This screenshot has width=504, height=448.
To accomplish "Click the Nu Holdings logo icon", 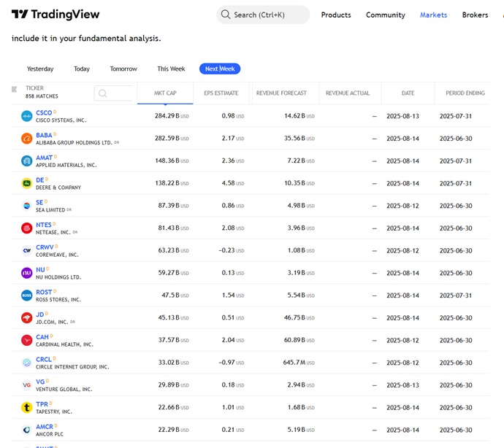I will pos(27,273).
